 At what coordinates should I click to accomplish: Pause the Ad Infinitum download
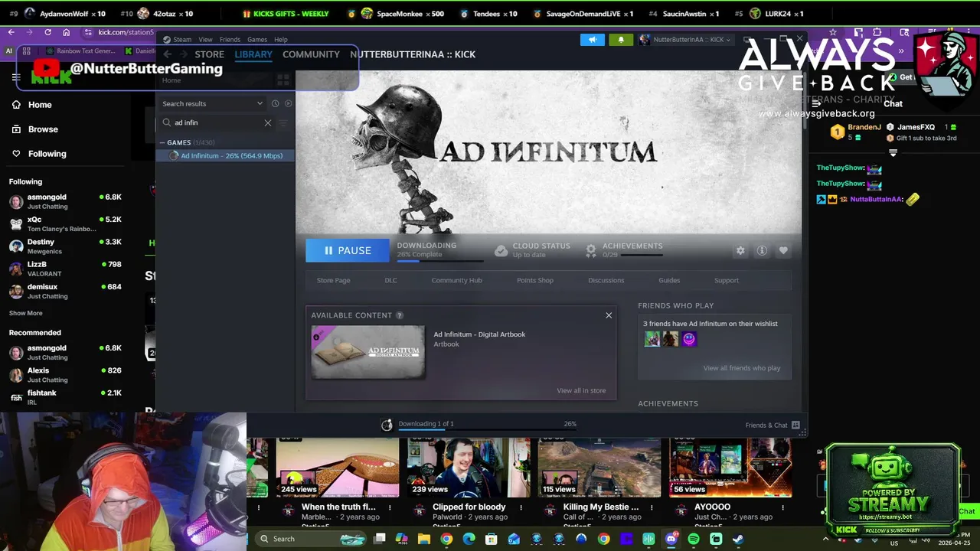(348, 250)
